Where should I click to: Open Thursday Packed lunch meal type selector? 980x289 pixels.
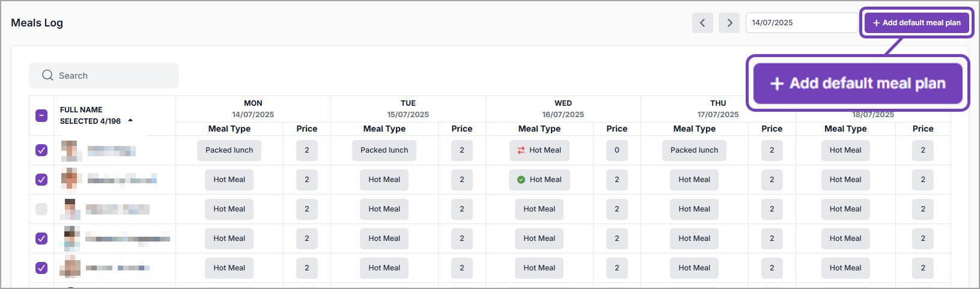(x=694, y=150)
